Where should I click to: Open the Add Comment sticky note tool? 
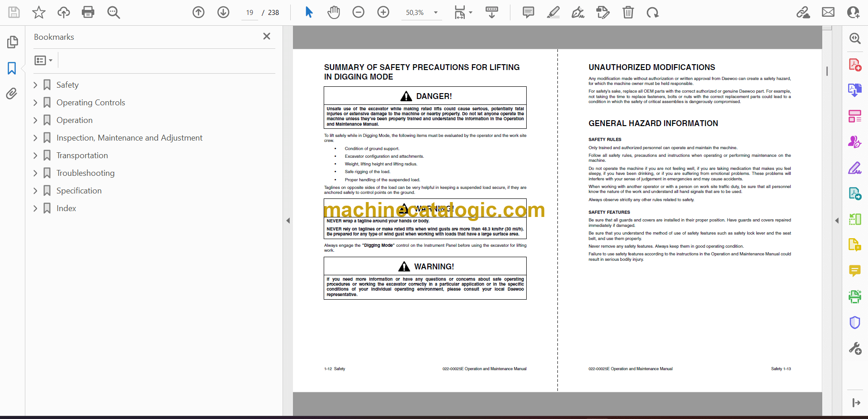pyautogui.click(x=528, y=12)
